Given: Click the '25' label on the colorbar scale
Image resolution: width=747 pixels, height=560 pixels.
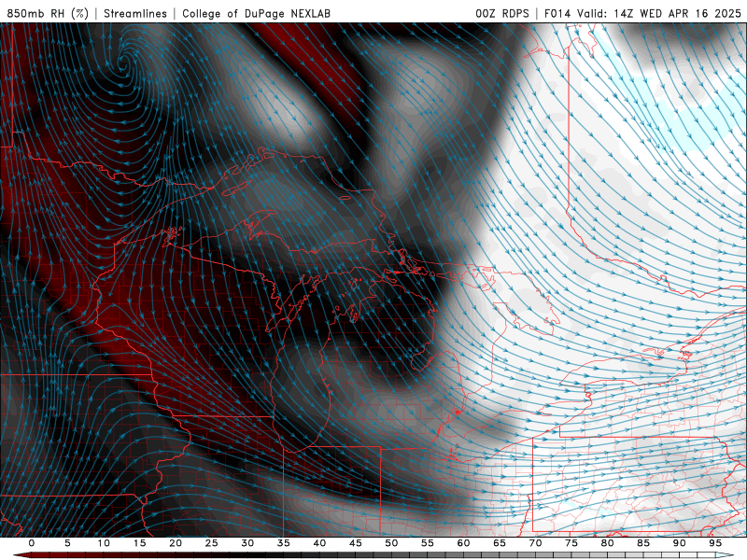Looking at the screenshot, I should coord(212,543).
